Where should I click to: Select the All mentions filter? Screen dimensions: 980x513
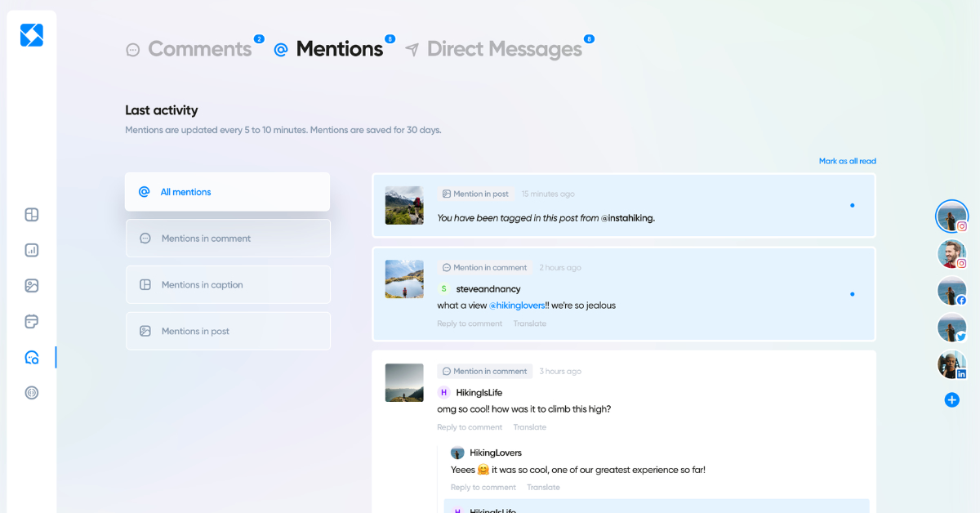click(x=228, y=192)
